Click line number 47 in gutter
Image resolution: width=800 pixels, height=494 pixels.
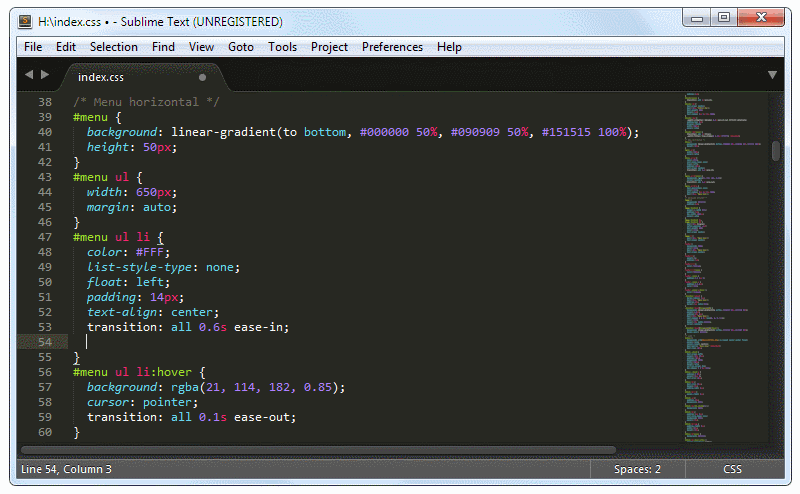pos(45,237)
